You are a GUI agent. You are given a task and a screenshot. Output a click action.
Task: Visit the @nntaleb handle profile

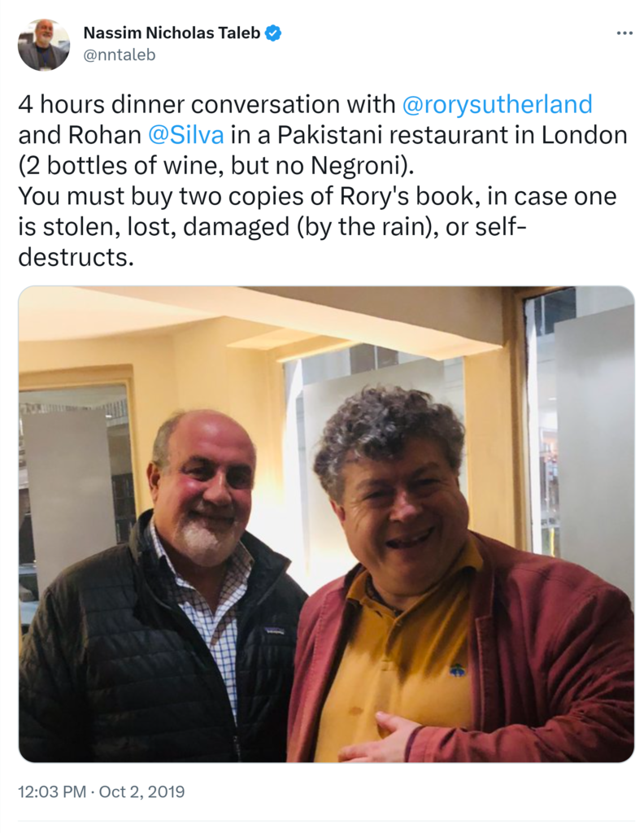tap(120, 55)
